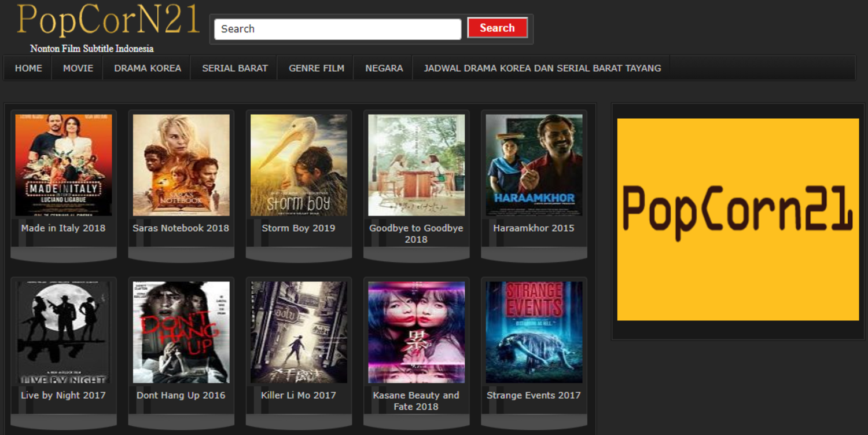Open the NEGARA menu item
Viewport: 868px width, 435px height.
(x=384, y=68)
